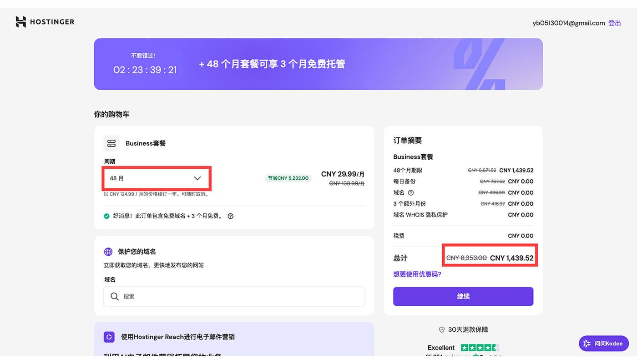Click the Hostinger Reach email marketing icon
The height and width of the screenshot is (364, 637).
[x=109, y=337]
